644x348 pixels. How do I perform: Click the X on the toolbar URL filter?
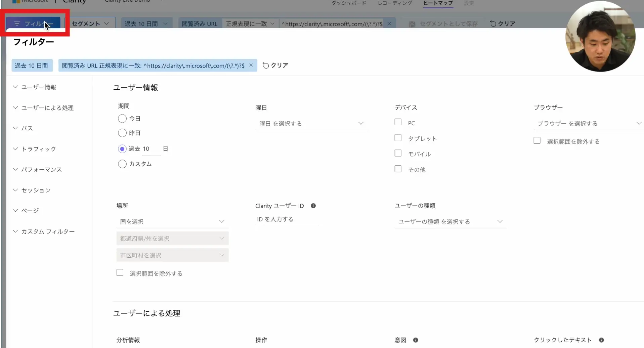tap(389, 24)
